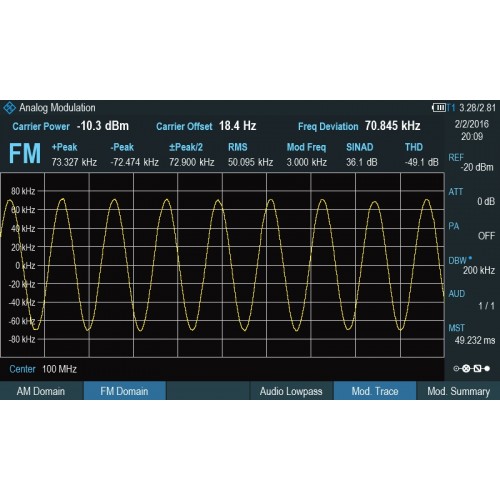Click the +Peak 73.327 kHz reading
The width and height of the screenshot is (500, 500).
74,155
